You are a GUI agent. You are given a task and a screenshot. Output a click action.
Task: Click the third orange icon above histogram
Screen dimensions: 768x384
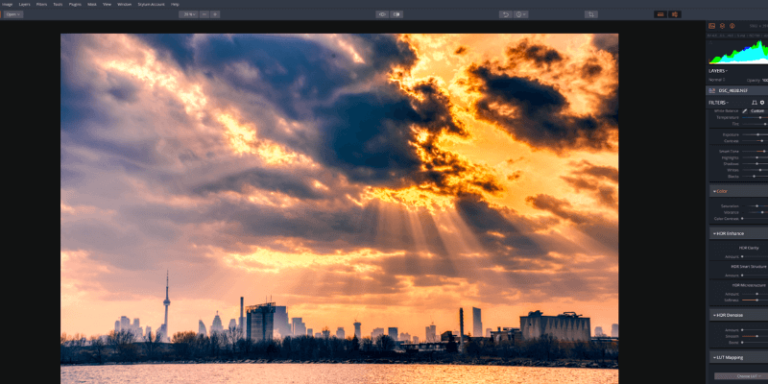pos(732,26)
